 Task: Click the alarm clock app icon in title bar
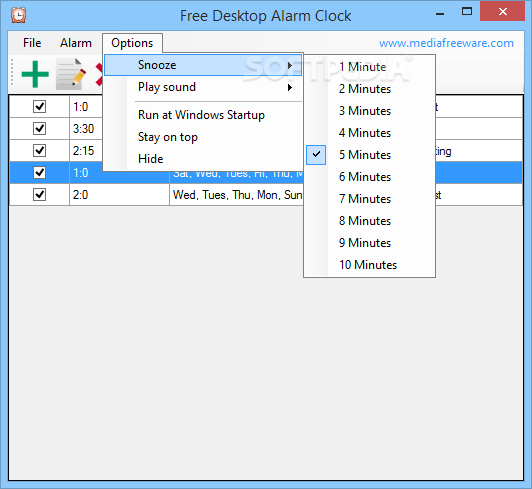click(x=18, y=15)
